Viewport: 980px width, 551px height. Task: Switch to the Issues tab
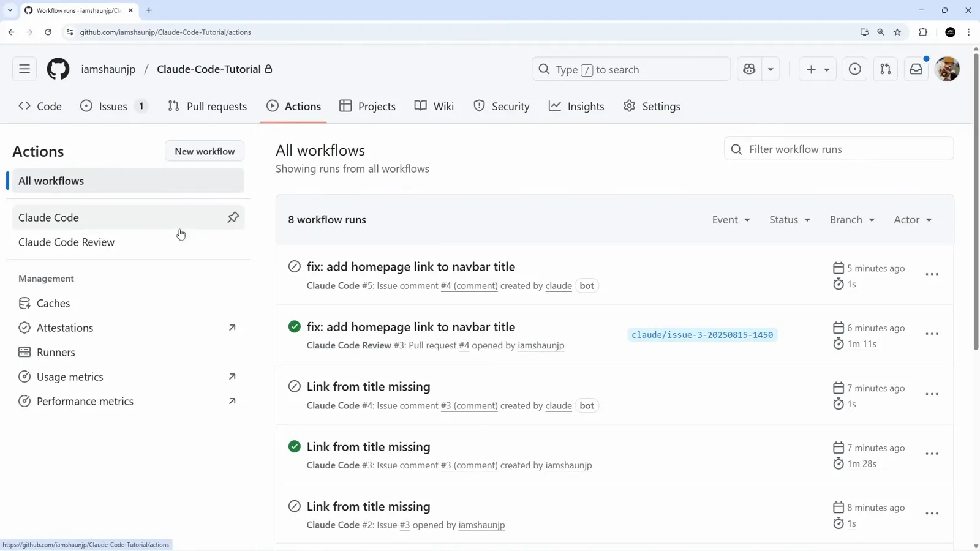[114, 106]
